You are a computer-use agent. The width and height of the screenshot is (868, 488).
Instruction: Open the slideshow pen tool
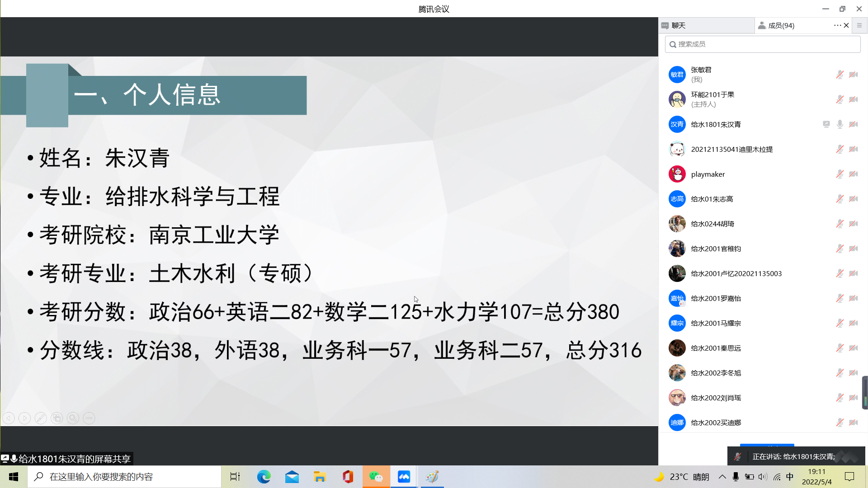[x=41, y=418]
